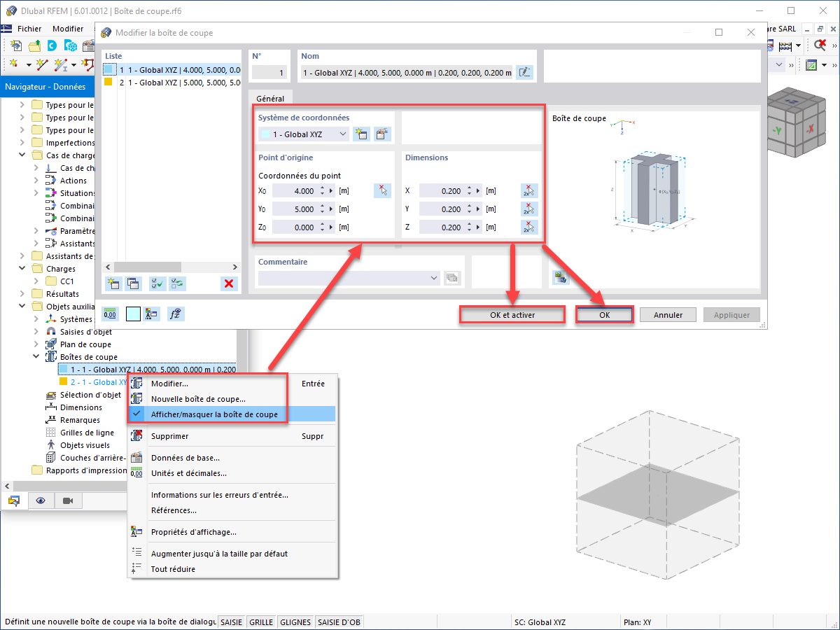The width and height of the screenshot is (840, 630).
Task: Click the red X delete icon below list
Action: click(x=229, y=283)
